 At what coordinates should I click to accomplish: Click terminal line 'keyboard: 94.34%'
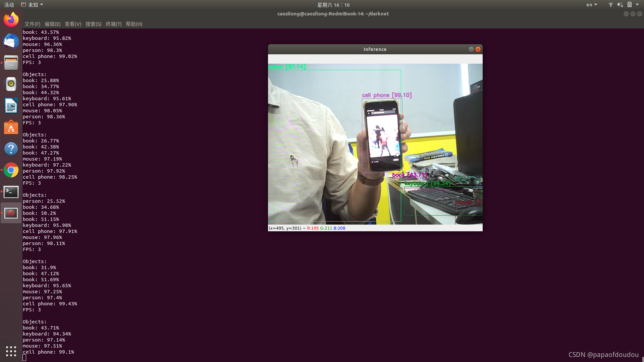tap(47, 334)
